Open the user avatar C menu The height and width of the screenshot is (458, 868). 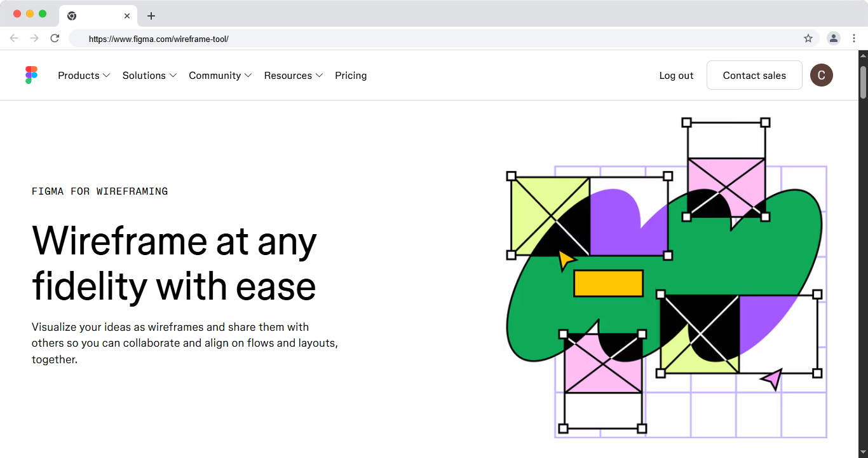tap(821, 75)
